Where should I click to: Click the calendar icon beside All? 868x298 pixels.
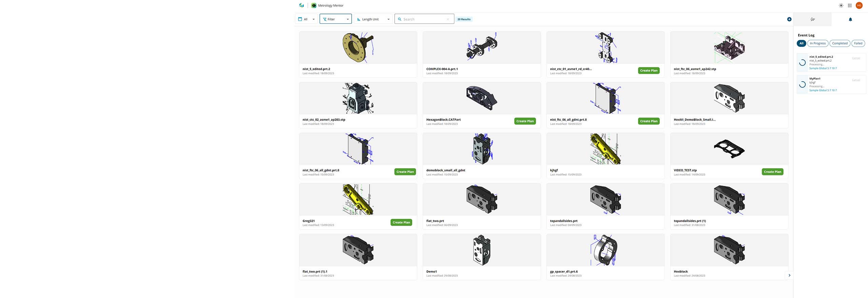pos(300,19)
